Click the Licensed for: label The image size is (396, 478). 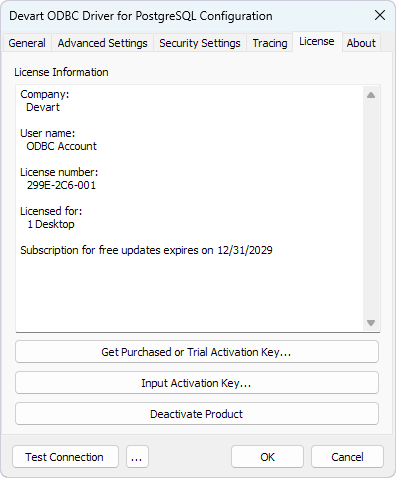(51, 211)
